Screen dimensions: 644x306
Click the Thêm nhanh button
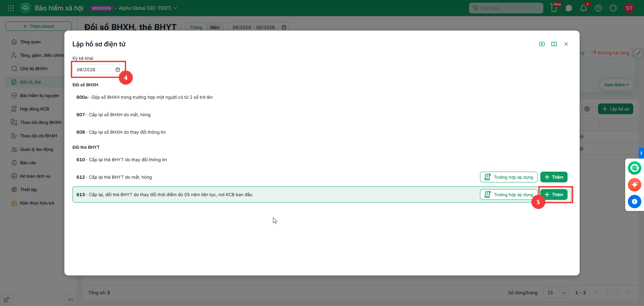[39, 26]
